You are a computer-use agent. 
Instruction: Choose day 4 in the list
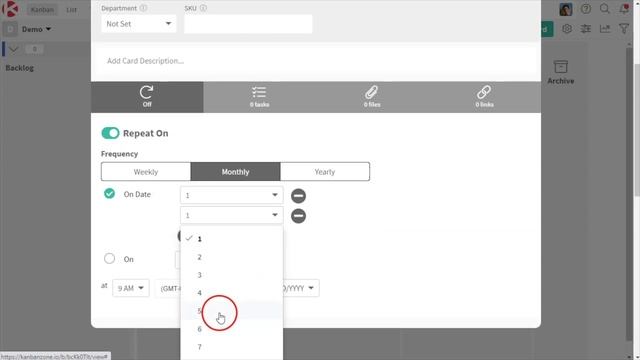point(231,293)
